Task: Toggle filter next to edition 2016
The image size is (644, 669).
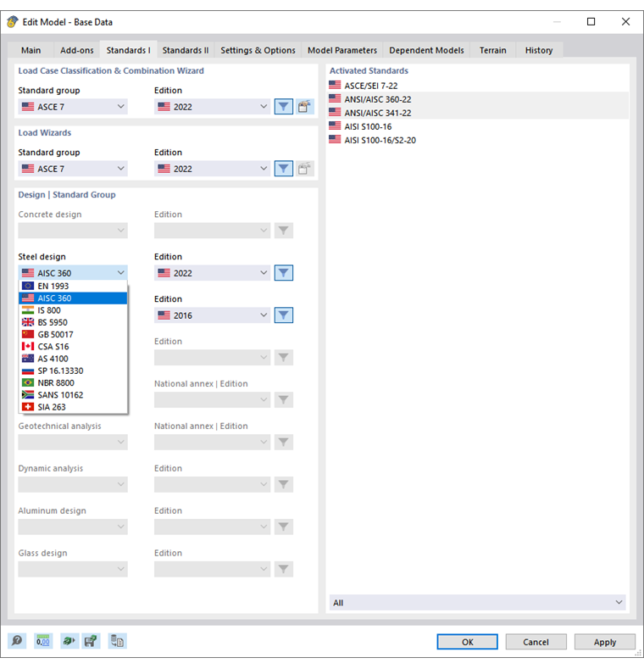Action: pos(284,315)
